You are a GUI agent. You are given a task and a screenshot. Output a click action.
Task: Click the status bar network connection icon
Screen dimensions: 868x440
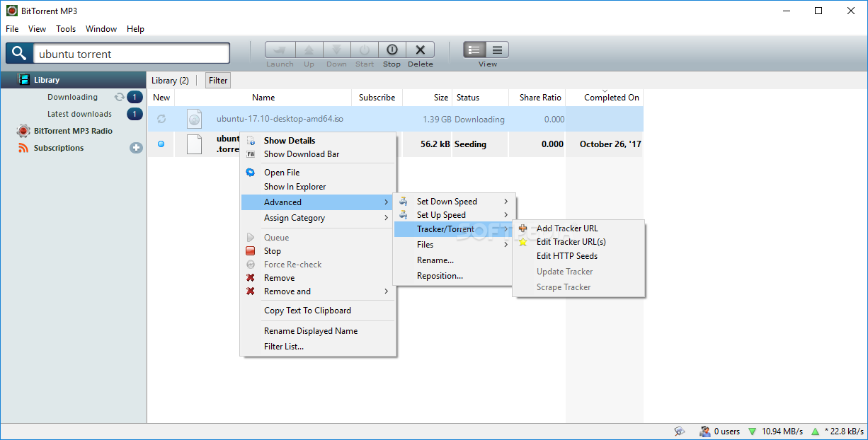[x=680, y=431]
